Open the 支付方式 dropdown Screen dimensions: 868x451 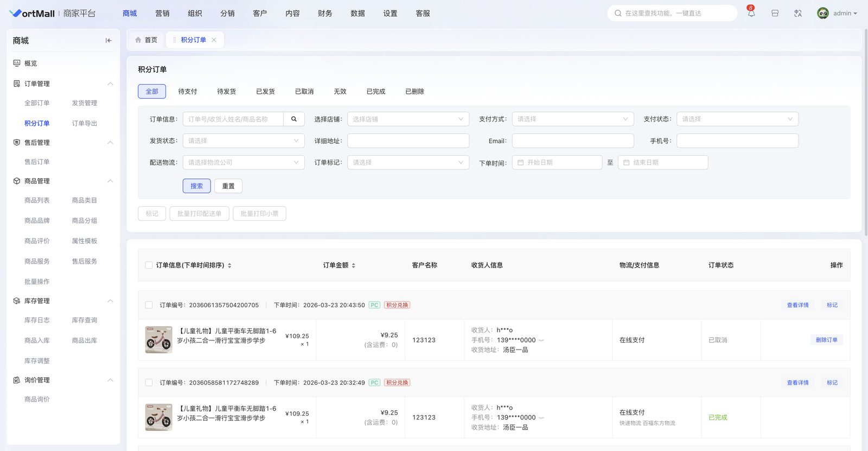572,119
